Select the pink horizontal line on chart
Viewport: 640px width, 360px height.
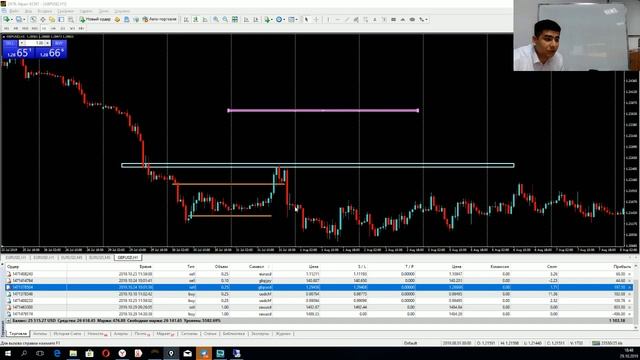click(323, 110)
